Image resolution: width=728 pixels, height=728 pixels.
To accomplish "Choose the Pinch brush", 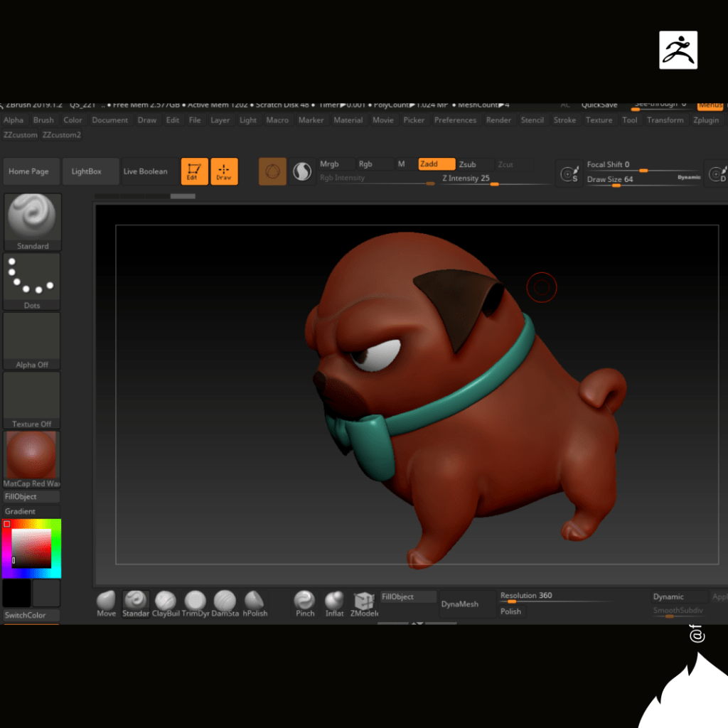I will (x=305, y=601).
